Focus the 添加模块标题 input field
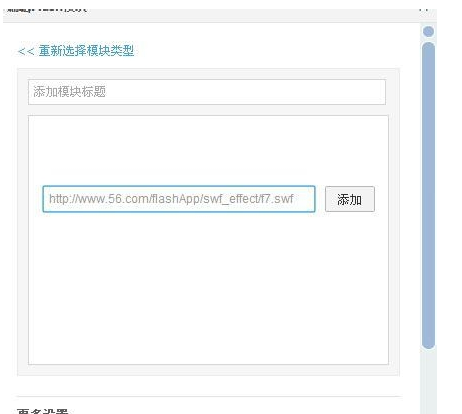462x414 pixels. pos(207,92)
